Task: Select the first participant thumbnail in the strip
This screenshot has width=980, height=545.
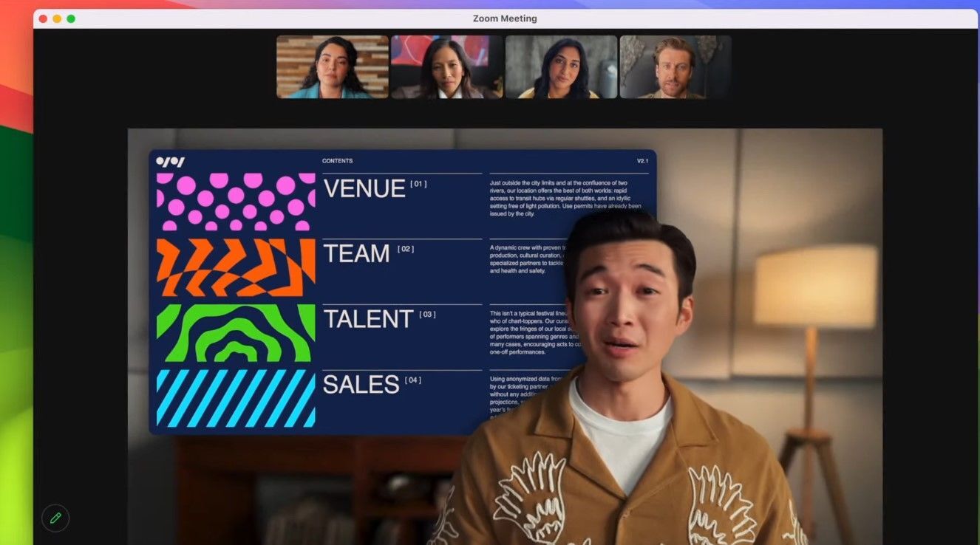Action: pyautogui.click(x=333, y=67)
